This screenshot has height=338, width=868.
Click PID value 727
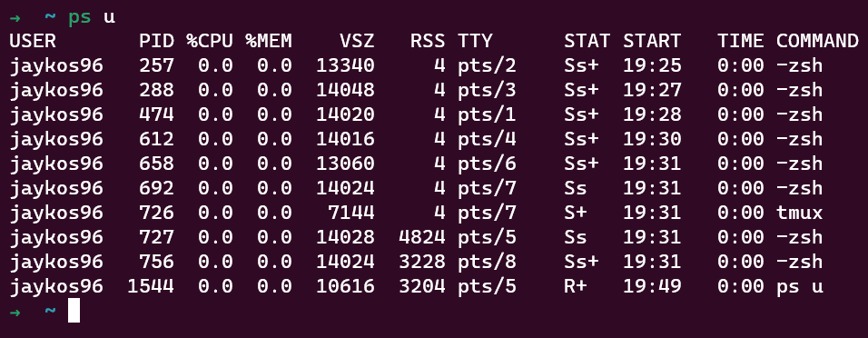157,238
